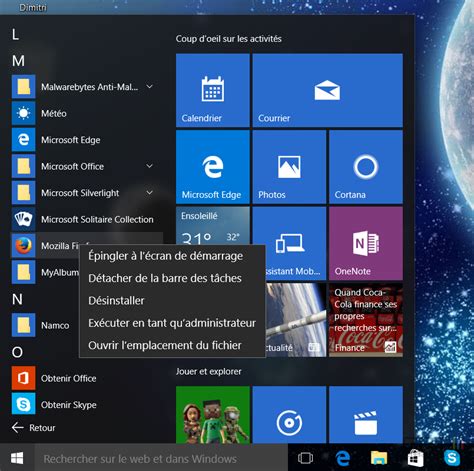Click the Rechercher sur le web search box

[161, 458]
